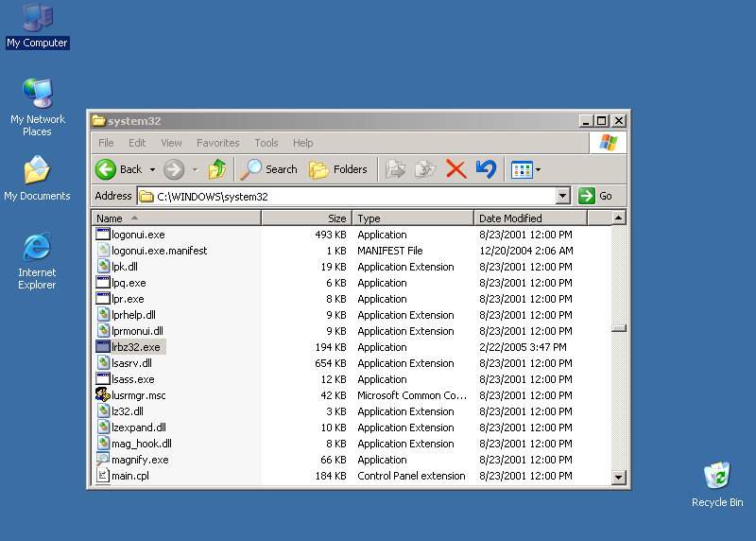Select the Internet Explorer desktop icon

tap(37, 248)
